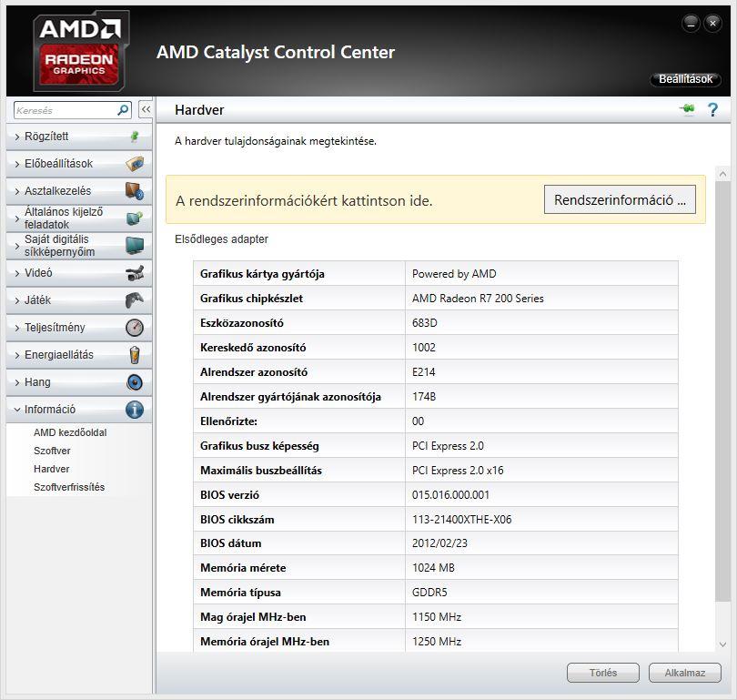
Task: Select the Hardver sidebar entry
Action: 51,469
